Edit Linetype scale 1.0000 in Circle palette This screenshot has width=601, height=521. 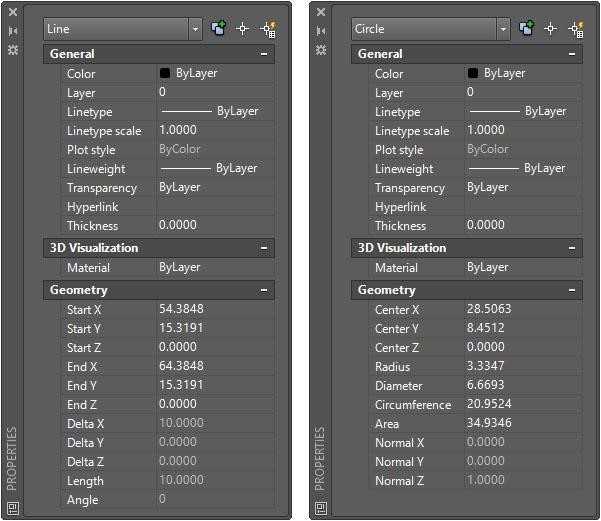pyautogui.click(x=524, y=130)
